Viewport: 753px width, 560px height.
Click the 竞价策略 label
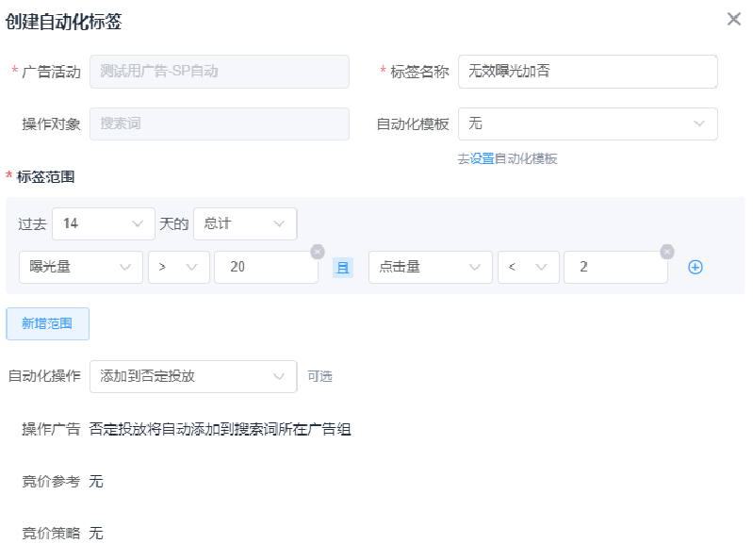click(51, 533)
